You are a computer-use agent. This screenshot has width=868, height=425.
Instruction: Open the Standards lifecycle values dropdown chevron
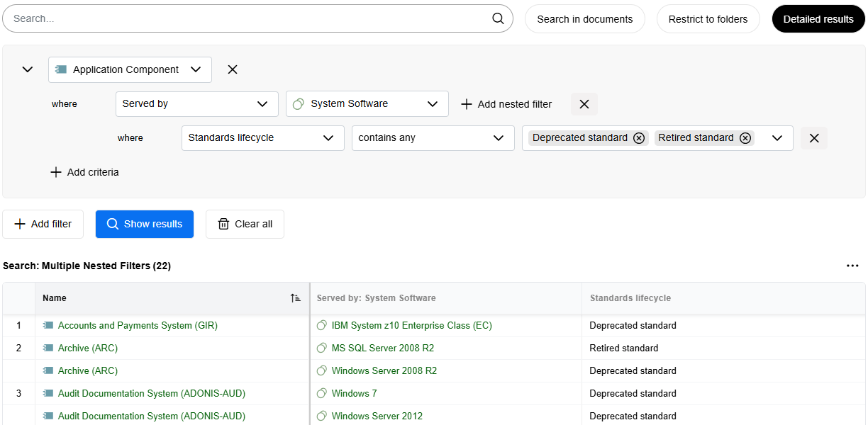(777, 138)
